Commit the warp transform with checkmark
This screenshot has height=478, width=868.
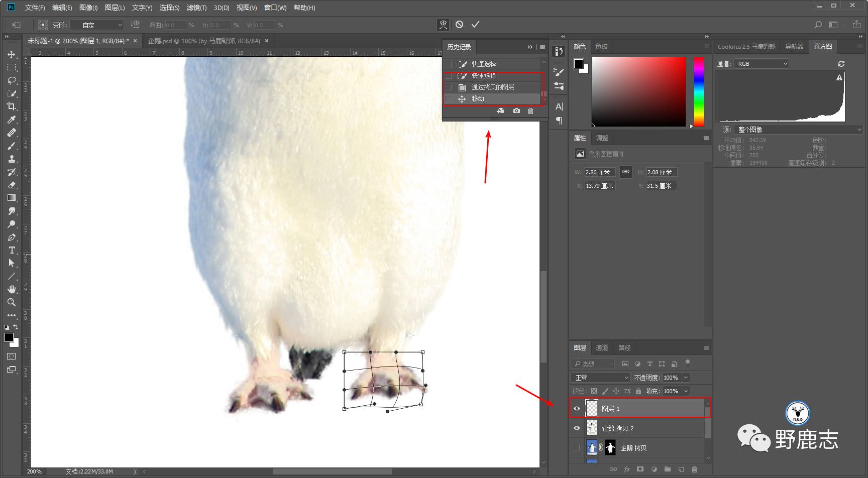pos(475,25)
